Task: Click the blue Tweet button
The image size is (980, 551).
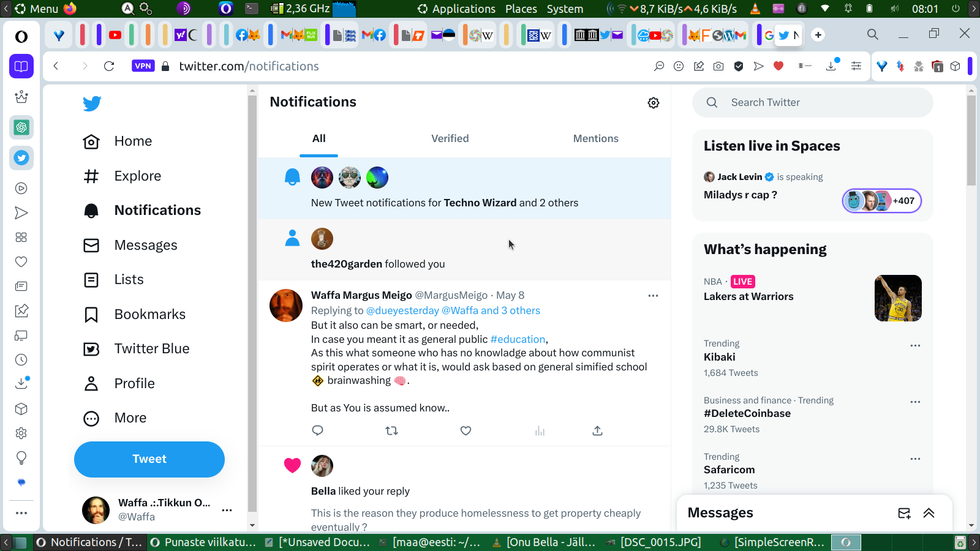Action: click(149, 459)
